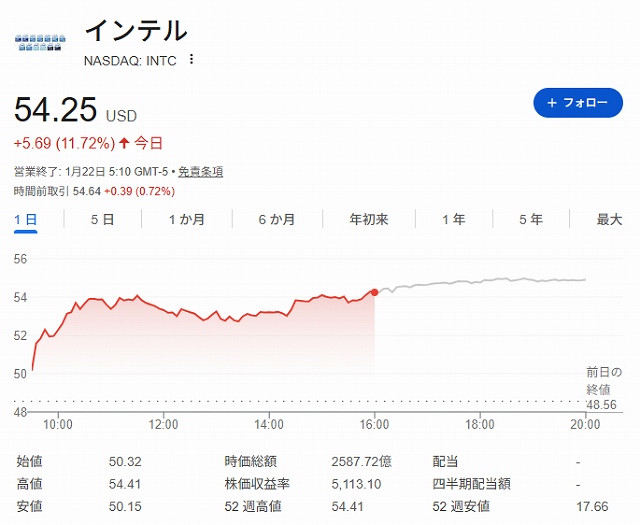Open the three-dot more options menu
The width and height of the screenshot is (640, 525).
coord(191,60)
